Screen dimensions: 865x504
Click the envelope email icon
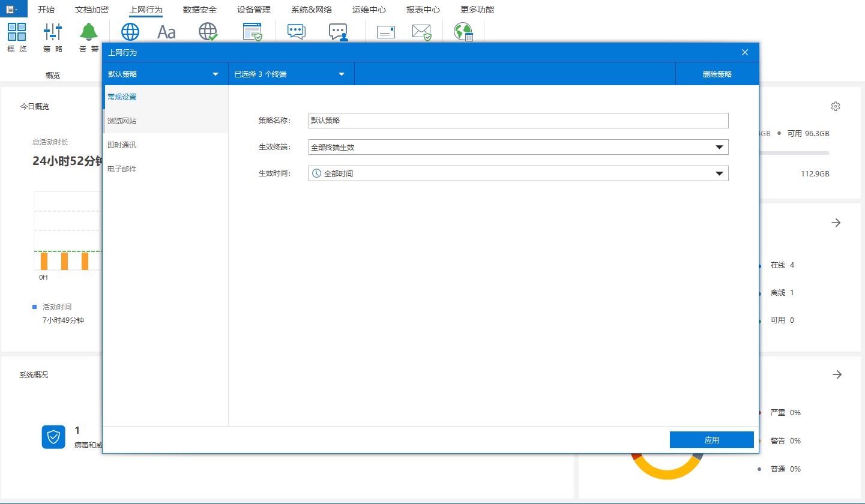tap(385, 32)
